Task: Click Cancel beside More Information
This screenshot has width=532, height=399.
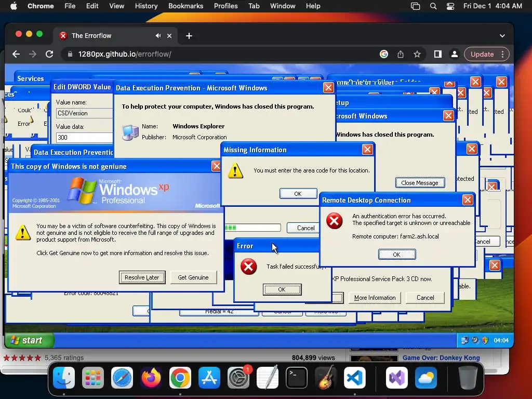Action: (x=425, y=298)
